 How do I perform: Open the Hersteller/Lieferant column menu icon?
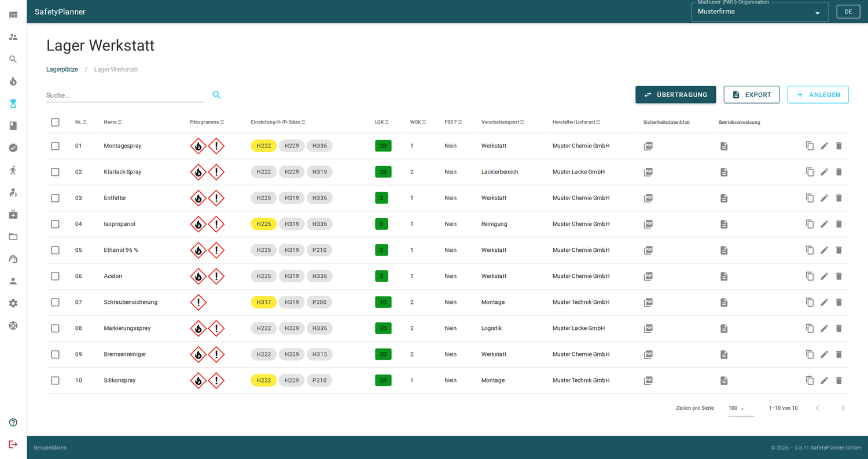pos(598,122)
